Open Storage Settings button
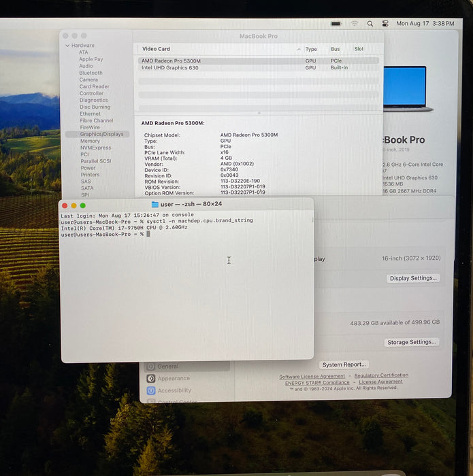The width and height of the screenshot is (473, 476). (412, 343)
